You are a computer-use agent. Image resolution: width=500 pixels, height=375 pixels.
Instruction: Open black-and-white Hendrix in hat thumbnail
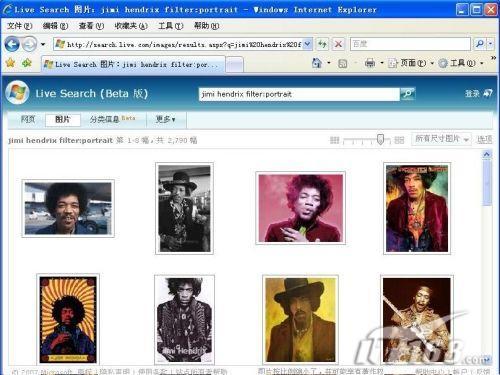tap(184, 208)
